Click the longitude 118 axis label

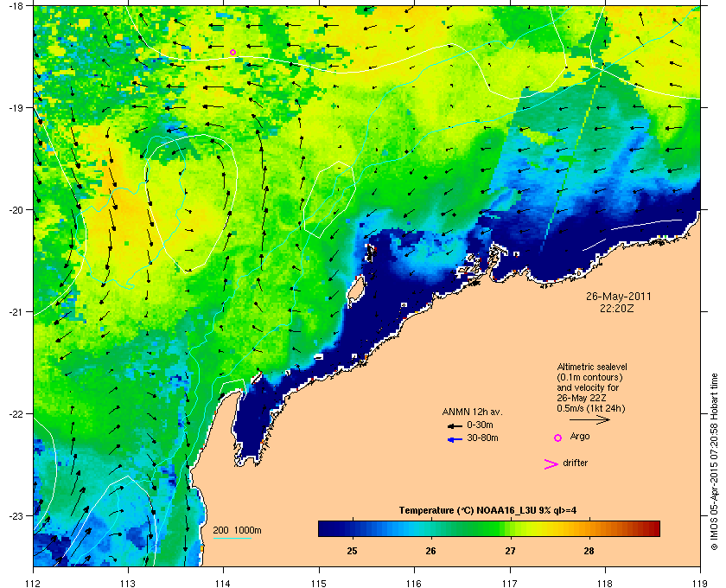605,584
